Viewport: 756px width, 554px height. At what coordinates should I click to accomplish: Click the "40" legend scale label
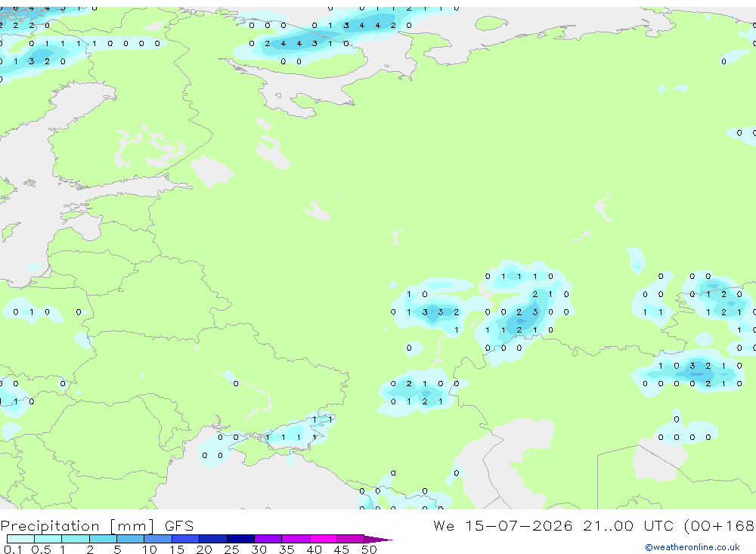point(314,549)
